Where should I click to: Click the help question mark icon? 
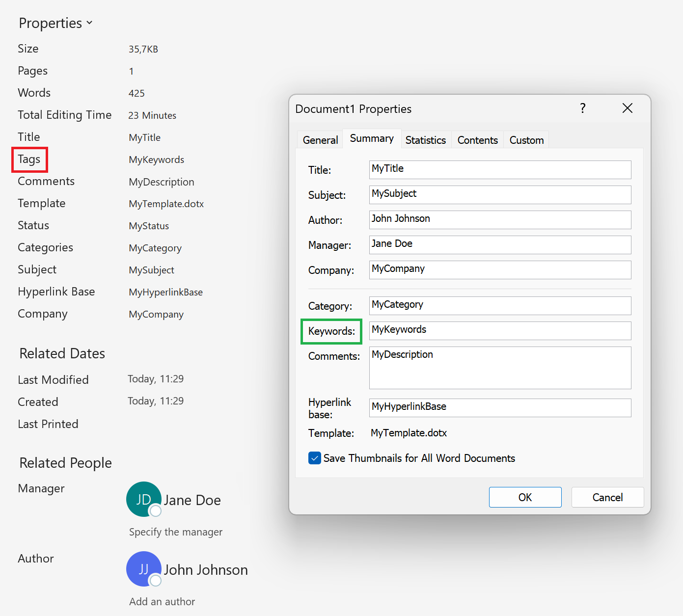(582, 108)
